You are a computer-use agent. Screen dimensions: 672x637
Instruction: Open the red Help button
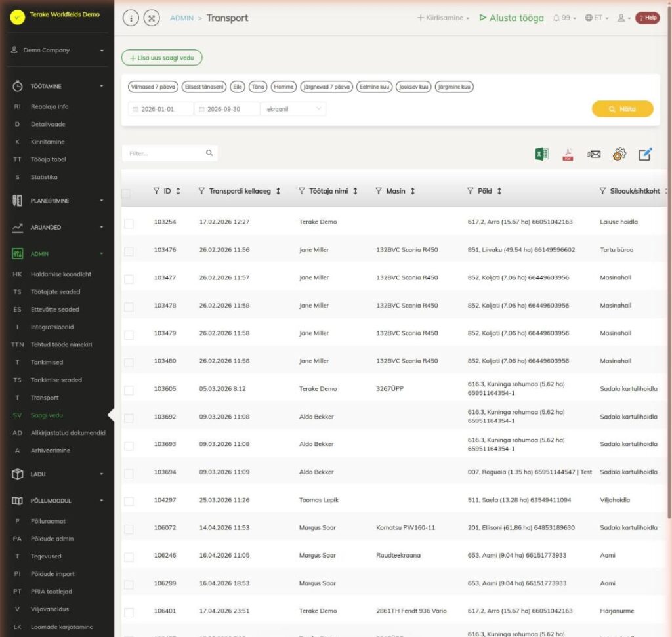tap(648, 18)
